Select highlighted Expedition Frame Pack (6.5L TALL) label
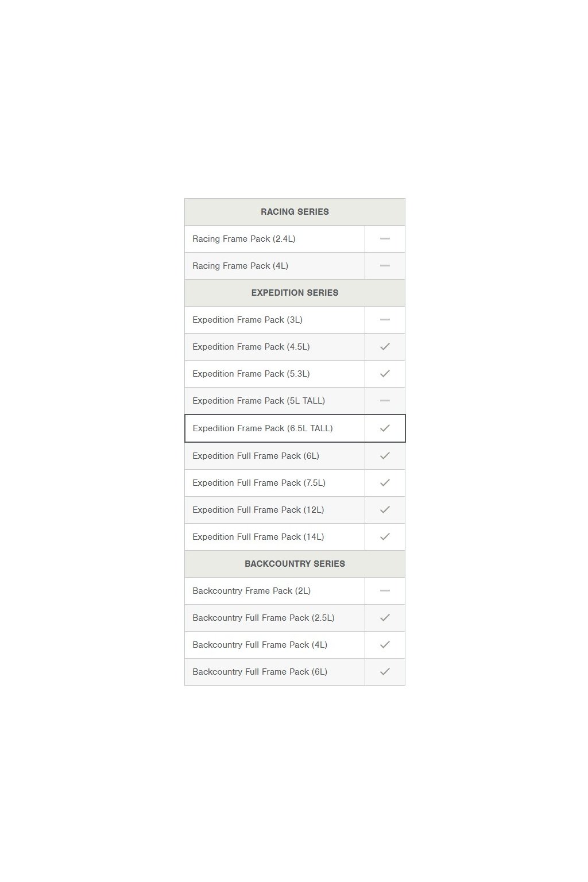 [262, 428]
